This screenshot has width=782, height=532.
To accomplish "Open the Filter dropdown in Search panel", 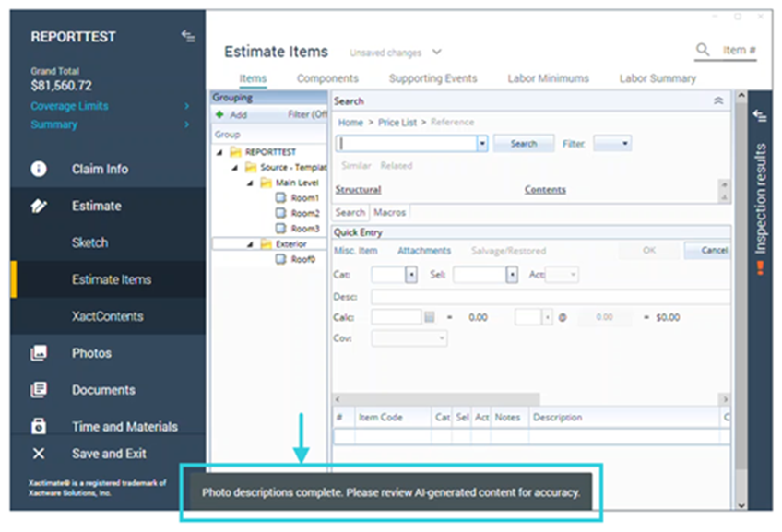I will click(x=612, y=144).
